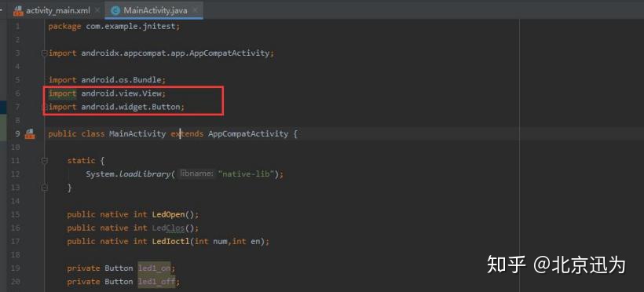Image resolution: width=644 pixels, height=292 pixels.
Task: Collapse the import block at line 3
Action: (44, 53)
